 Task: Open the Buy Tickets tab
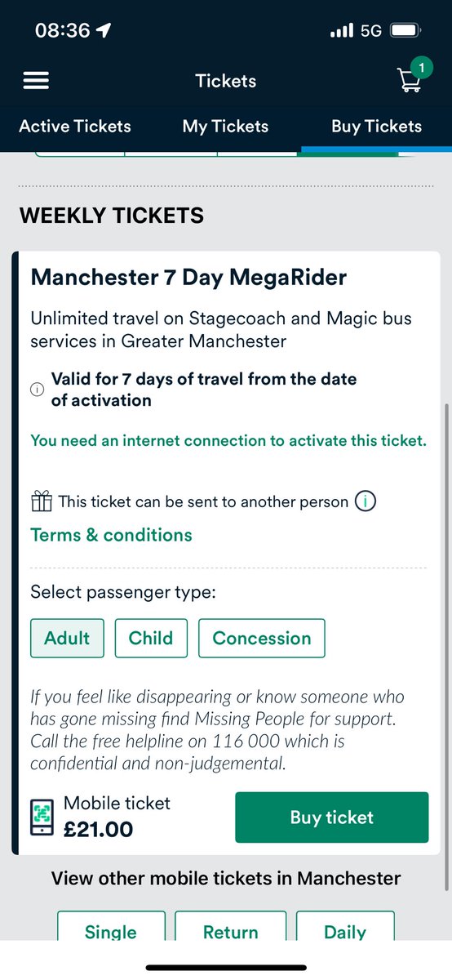pyautogui.click(x=376, y=127)
